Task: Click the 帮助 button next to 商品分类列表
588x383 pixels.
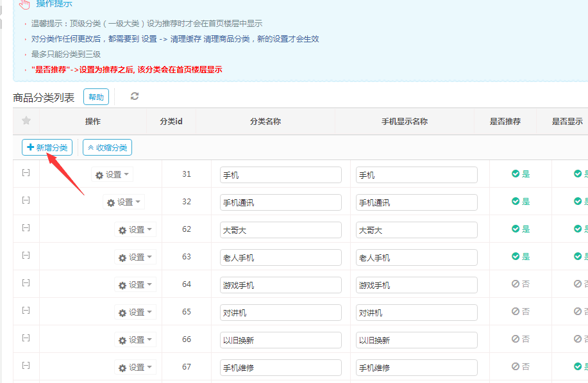Action: pyautogui.click(x=96, y=97)
